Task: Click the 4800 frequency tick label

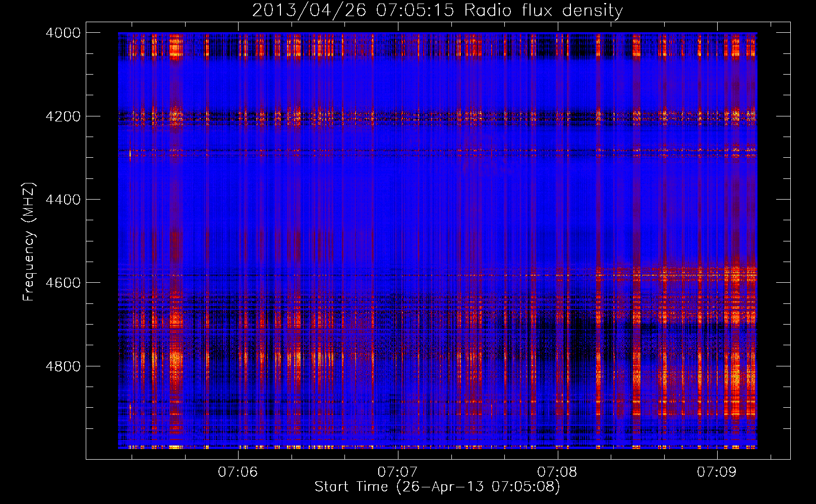Action: [63, 366]
